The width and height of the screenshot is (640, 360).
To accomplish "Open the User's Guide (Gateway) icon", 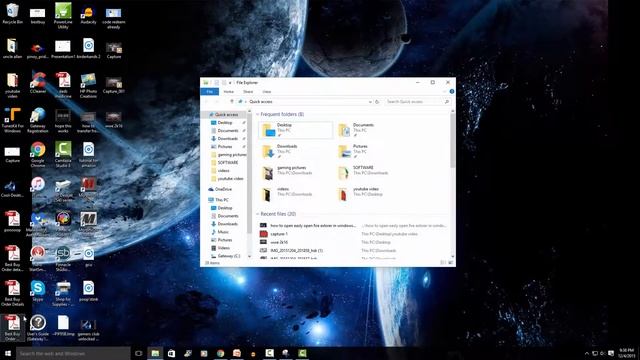I will click(38, 328).
